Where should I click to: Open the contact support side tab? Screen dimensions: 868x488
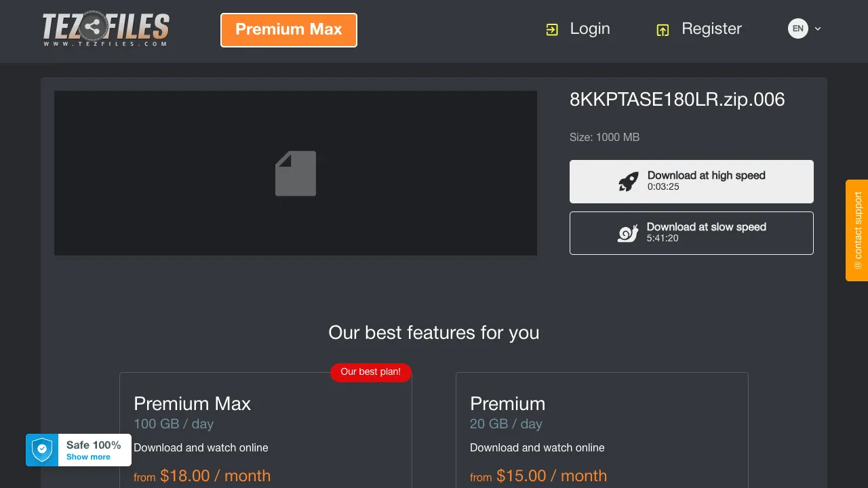pyautogui.click(x=857, y=230)
